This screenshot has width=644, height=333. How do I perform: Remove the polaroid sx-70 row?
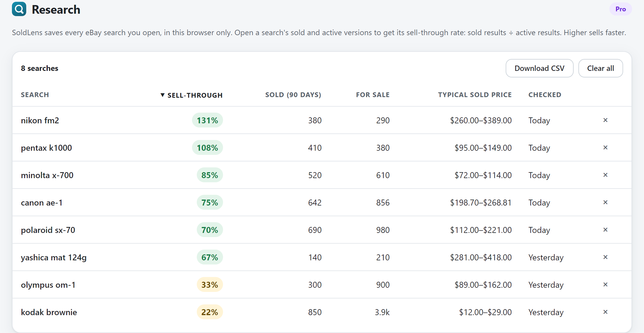(x=605, y=230)
